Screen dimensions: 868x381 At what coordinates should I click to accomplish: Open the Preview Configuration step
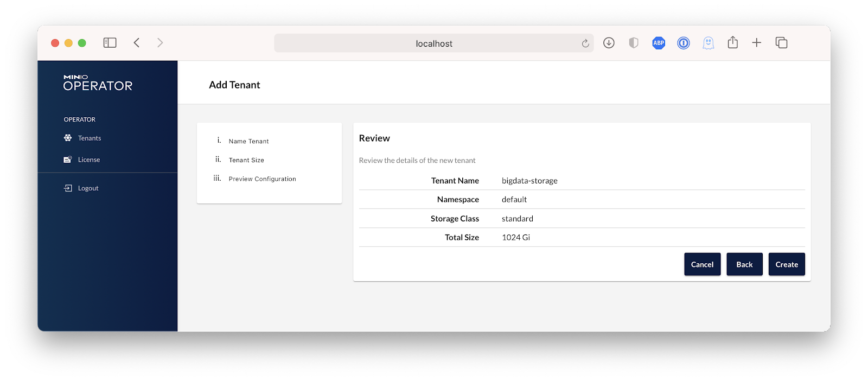pos(262,179)
